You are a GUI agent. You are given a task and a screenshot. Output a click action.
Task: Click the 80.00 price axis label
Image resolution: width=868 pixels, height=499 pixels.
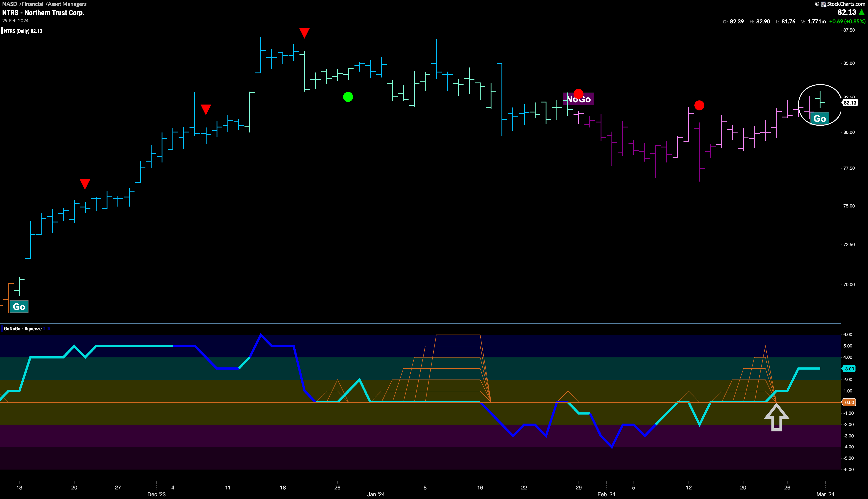tap(849, 132)
